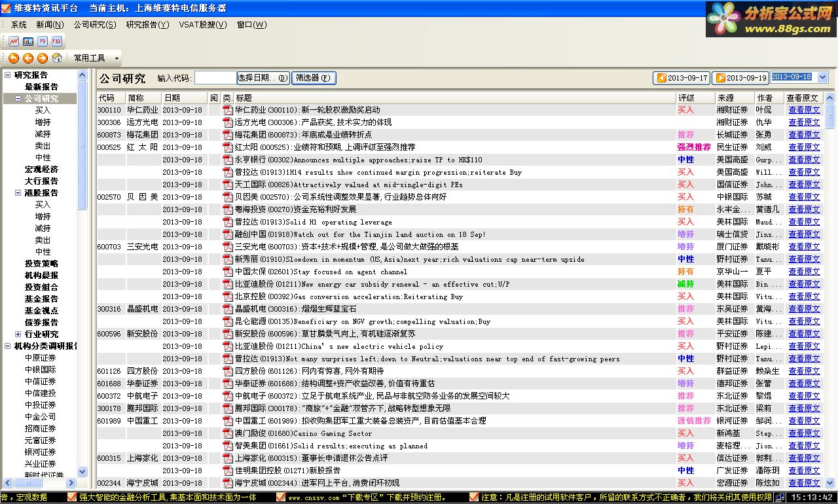The height and width of the screenshot is (504, 838).
Task: Open the 常用工具 dropdown
Action: pyautogui.click(x=96, y=58)
